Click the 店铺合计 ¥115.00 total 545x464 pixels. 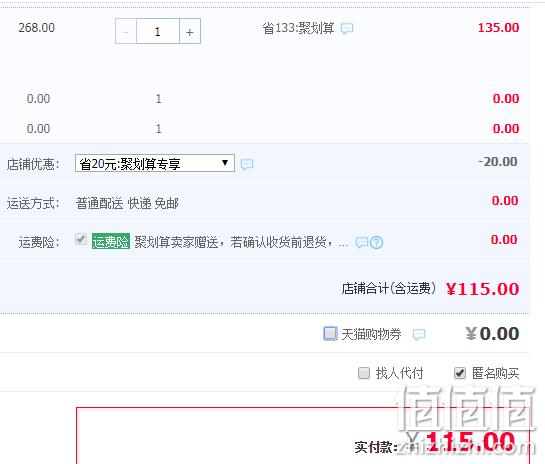click(482, 289)
